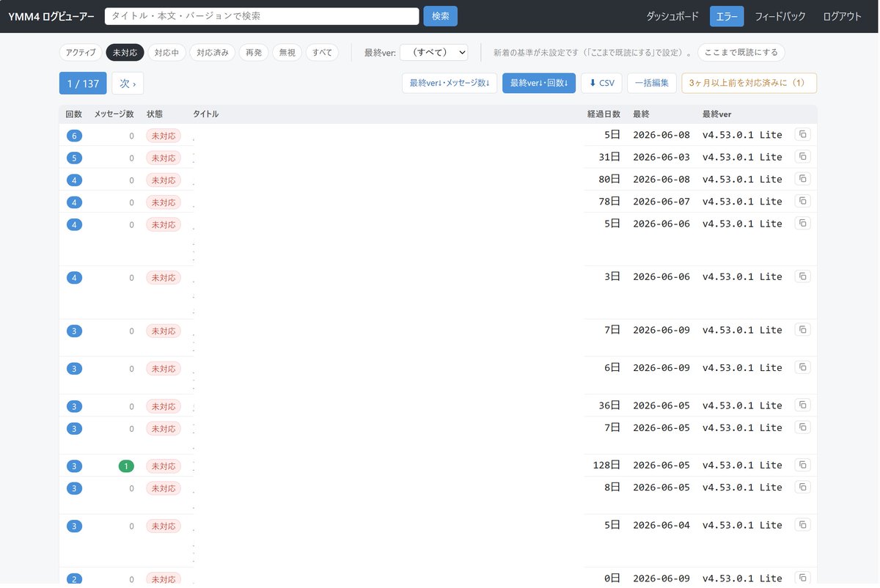Open YMM4 ログビューアー home link
This screenshot has height=588, width=880.
click(x=51, y=16)
